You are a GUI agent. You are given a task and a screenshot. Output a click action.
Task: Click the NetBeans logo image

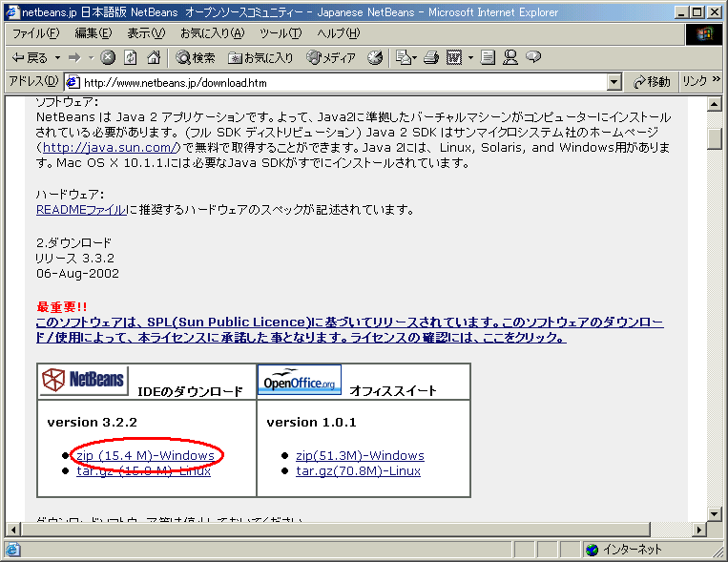(84, 380)
